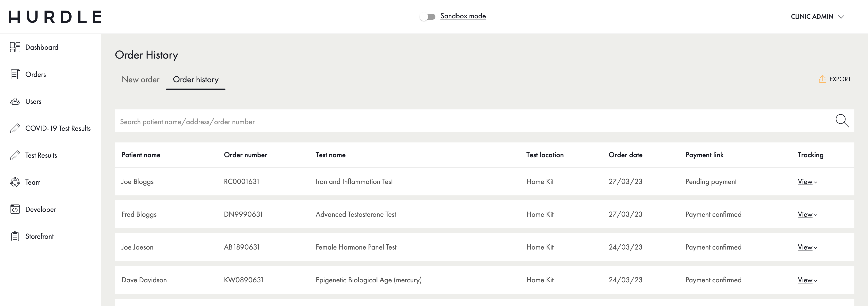868x306 pixels.
Task: Click the Team people-circle icon
Action: point(15,182)
